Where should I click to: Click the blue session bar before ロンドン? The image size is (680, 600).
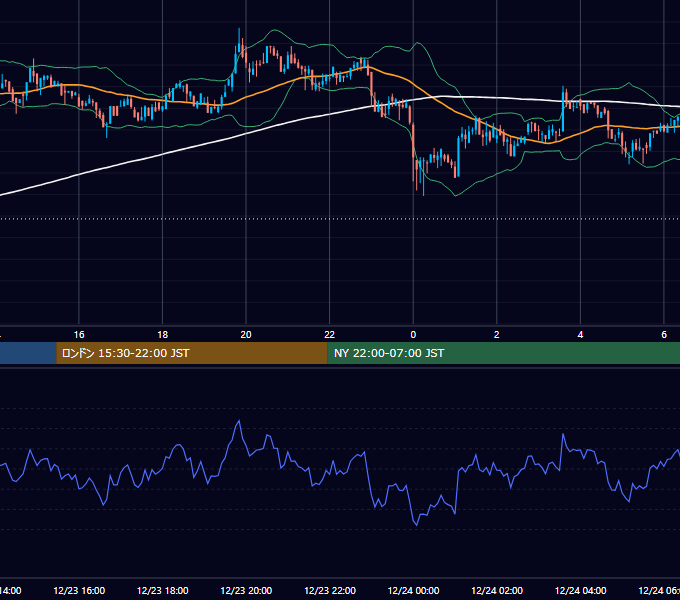click(28, 353)
